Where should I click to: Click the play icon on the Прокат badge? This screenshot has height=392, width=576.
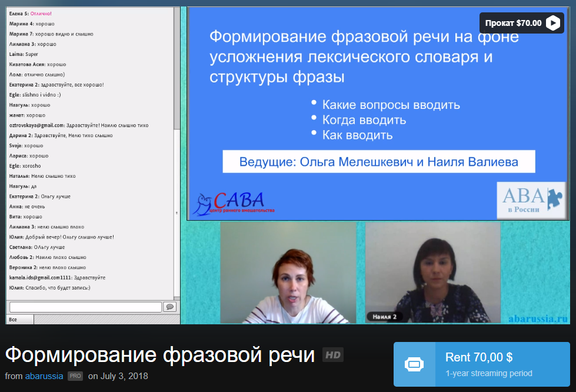553,23
